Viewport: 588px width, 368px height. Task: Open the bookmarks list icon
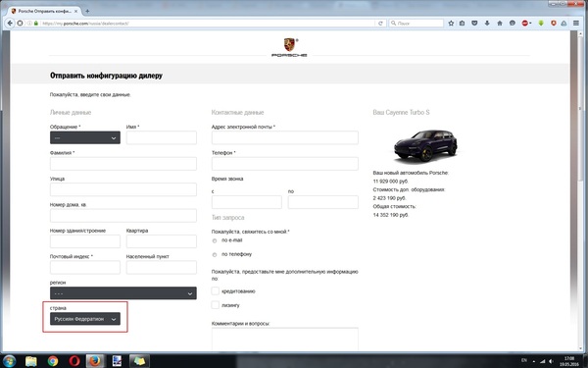[x=462, y=23]
